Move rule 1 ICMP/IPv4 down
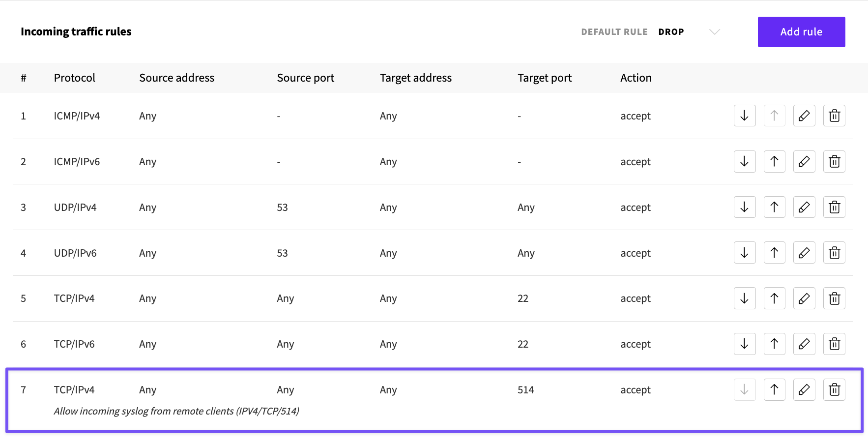This screenshot has width=868, height=445. tap(745, 116)
